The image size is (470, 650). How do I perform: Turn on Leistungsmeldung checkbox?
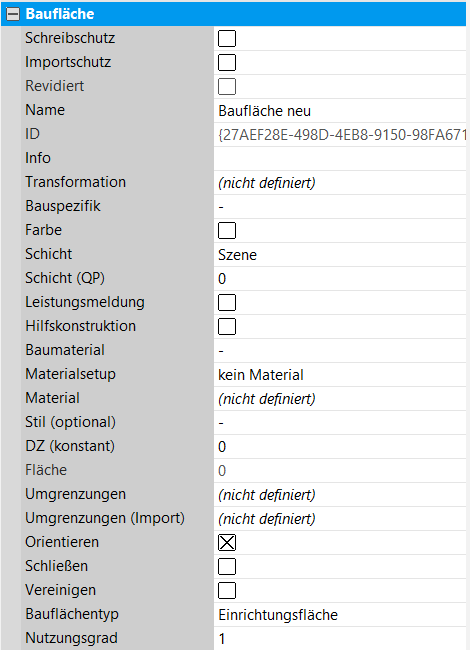pyautogui.click(x=227, y=303)
